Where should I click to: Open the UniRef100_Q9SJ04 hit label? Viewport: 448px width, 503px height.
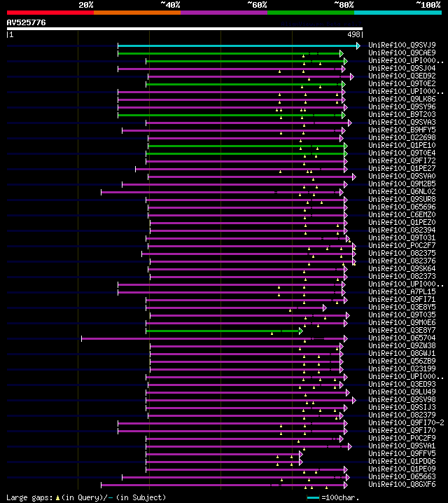[x=402, y=68]
